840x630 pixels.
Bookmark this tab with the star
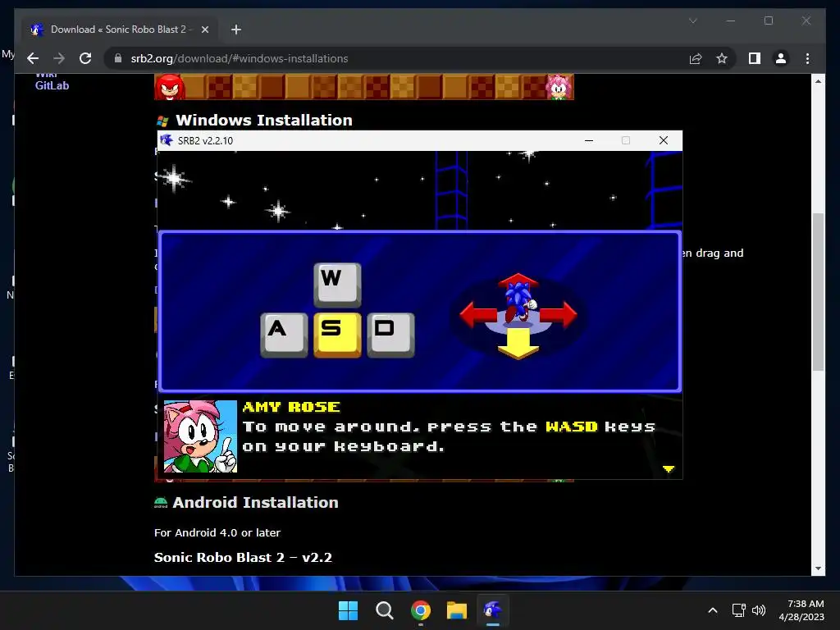pyautogui.click(x=722, y=58)
